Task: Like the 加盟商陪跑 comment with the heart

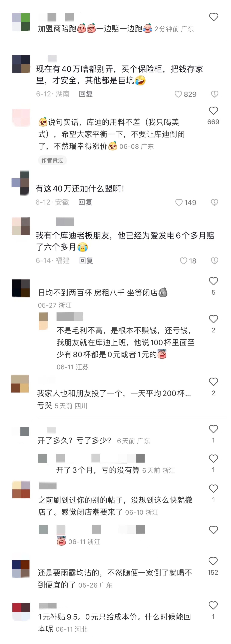Action: click(x=214, y=17)
